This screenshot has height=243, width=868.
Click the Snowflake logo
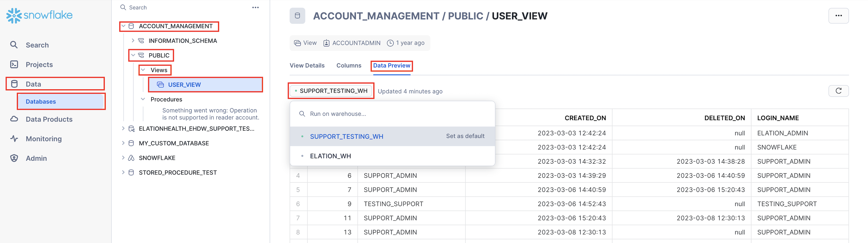39,15
